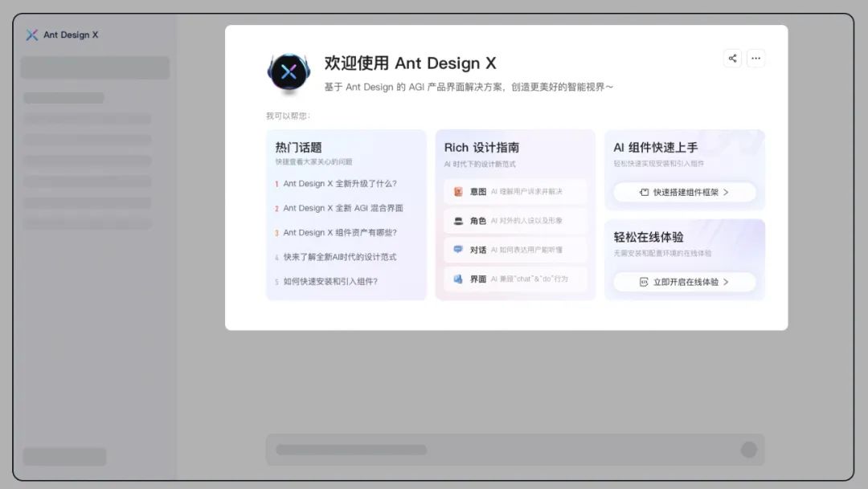This screenshot has width=868, height=489.
Task: Click the 对话 chat bubble icon
Action: coord(458,250)
